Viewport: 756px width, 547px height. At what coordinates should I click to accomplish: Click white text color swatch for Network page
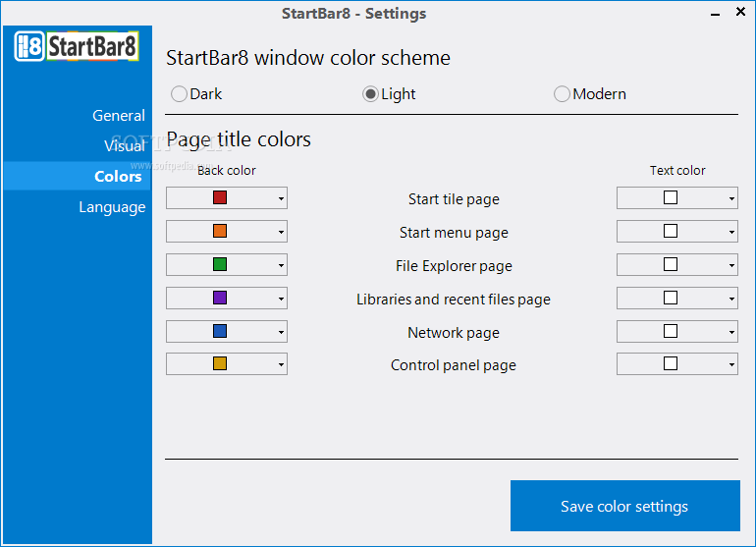[x=671, y=330]
